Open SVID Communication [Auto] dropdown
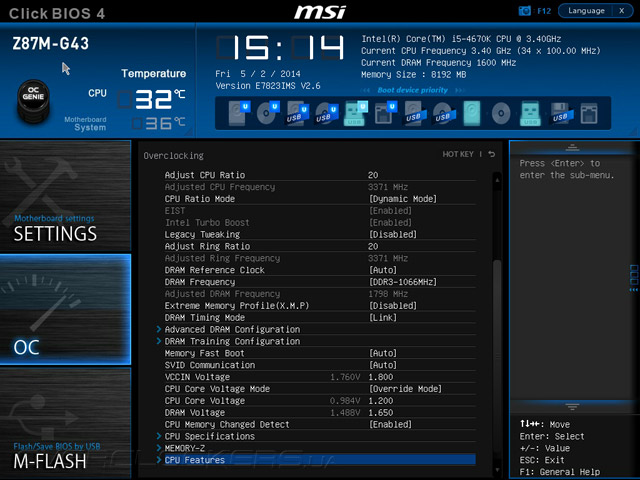Viewport: 640px width, 480px height. tap(383, 365)
